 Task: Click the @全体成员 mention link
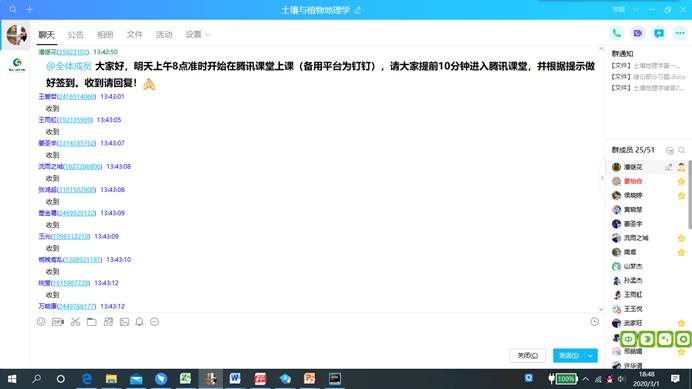(x=69, y=66)
